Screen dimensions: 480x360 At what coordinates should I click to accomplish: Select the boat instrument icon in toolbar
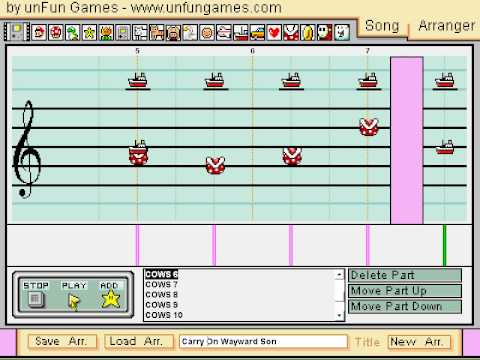[240, 33]
